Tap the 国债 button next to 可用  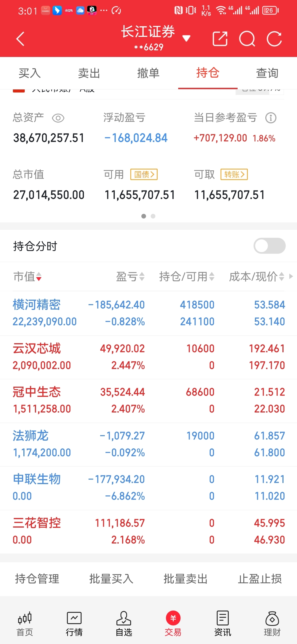[144, 174]
